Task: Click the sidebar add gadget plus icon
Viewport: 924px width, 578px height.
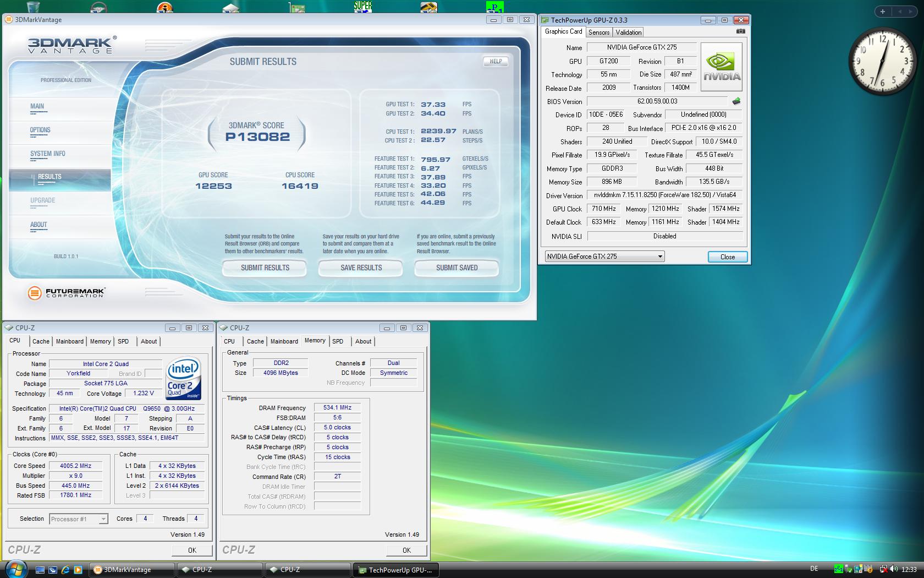Action: pyautogui.click(x=883, y=12)
